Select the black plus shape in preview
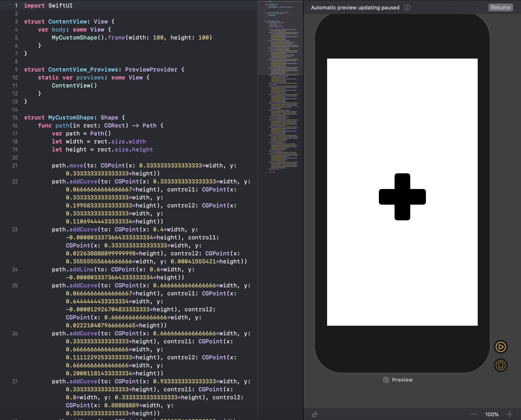The image size is (521, 420). pos(402,197)
